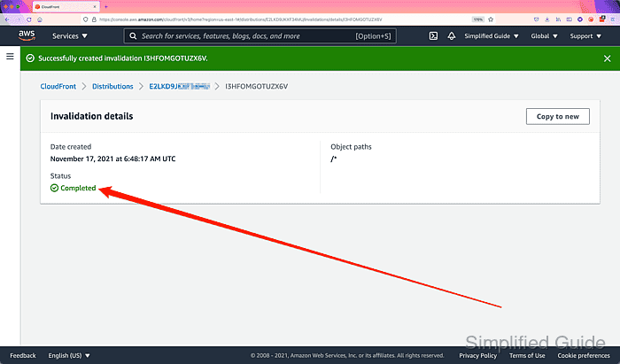
Task: Select the invalidation ID I3HFOMGOTUZX6V breadcrumb text
Action: [256, 86]
